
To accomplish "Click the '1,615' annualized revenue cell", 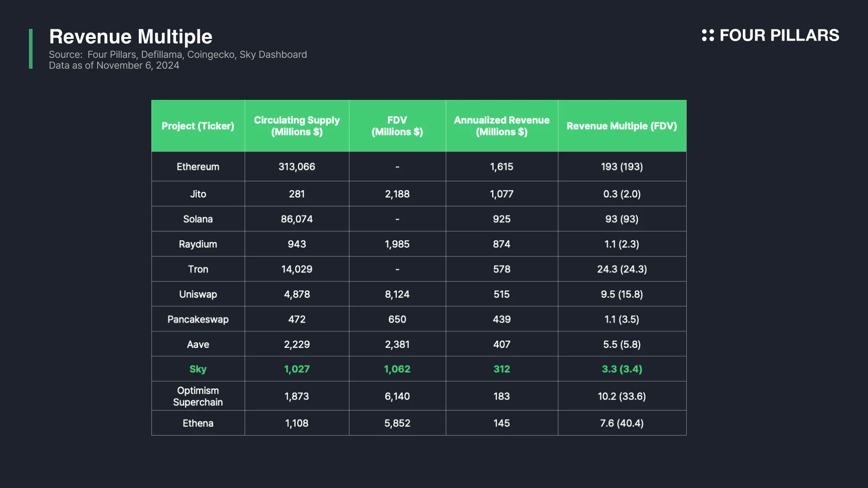I will point(502,167).
